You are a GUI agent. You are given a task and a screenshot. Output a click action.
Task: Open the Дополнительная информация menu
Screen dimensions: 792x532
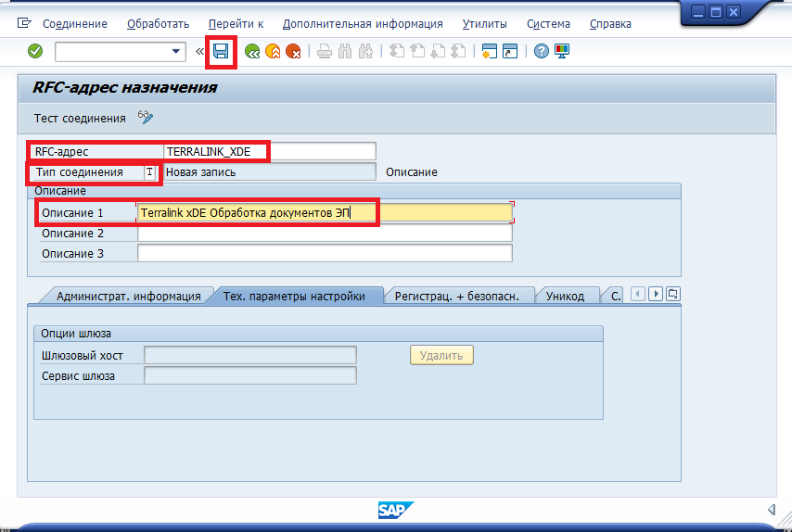click(x=363, y=24)
